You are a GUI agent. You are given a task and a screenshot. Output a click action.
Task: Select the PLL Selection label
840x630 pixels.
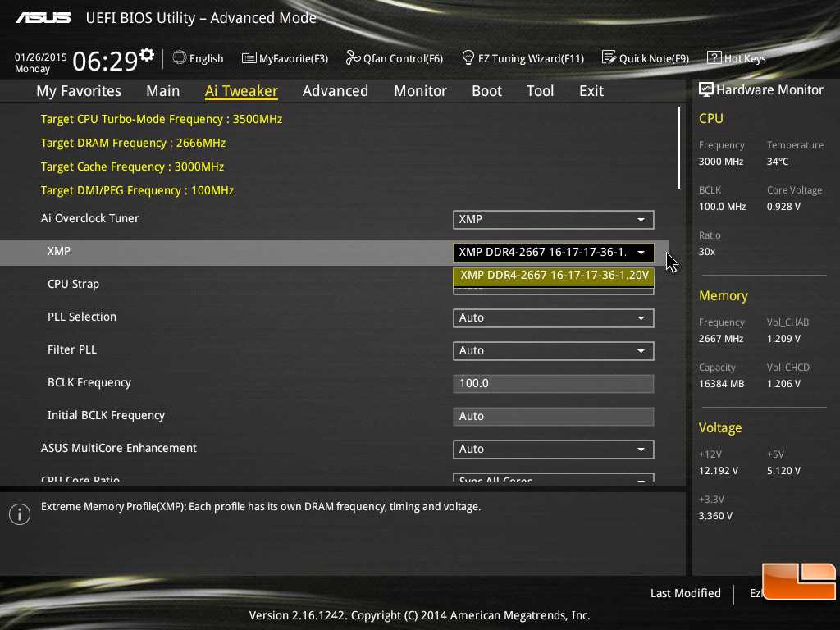(x=82, y=317)
